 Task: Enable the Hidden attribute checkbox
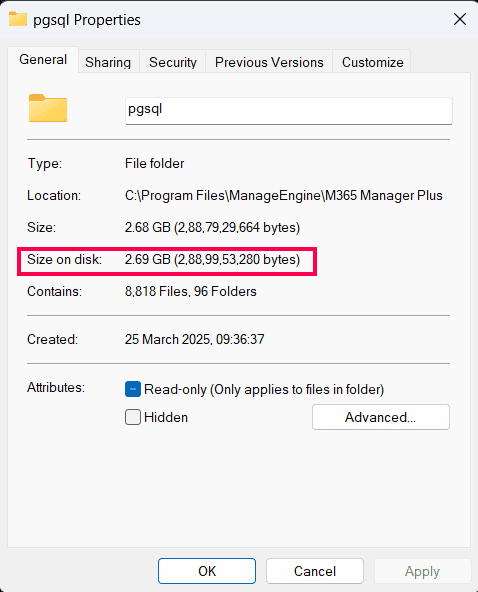(133, 417)
